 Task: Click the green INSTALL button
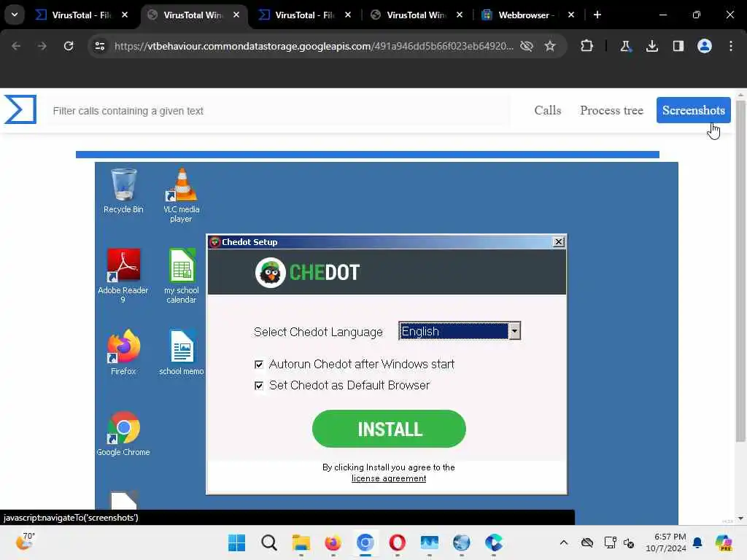[x=389, y=429]
